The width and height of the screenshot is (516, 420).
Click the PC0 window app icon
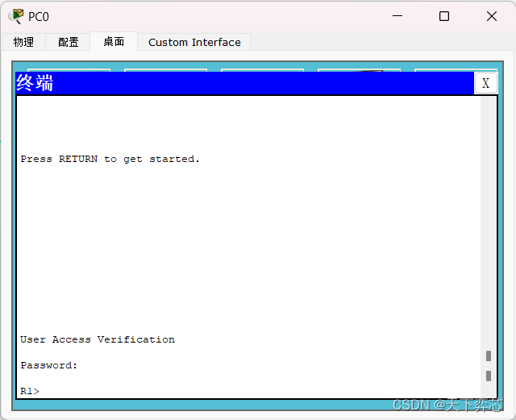pos(16,16)
